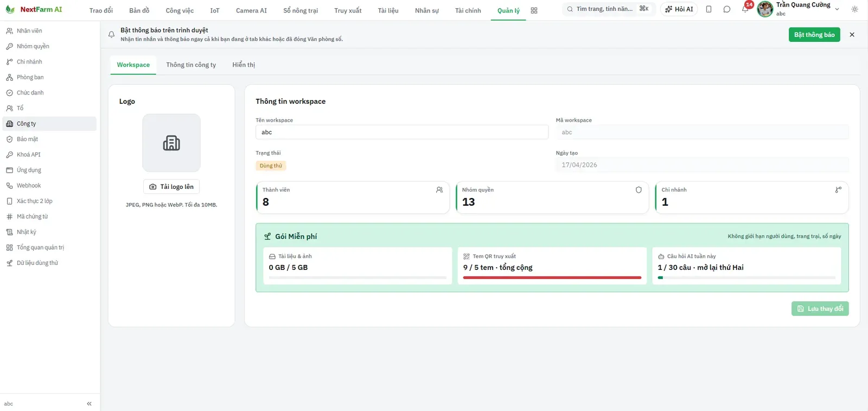
Task: Open Tổng quan quản trị in the sidebar
Action: click(x=49, y=248)
